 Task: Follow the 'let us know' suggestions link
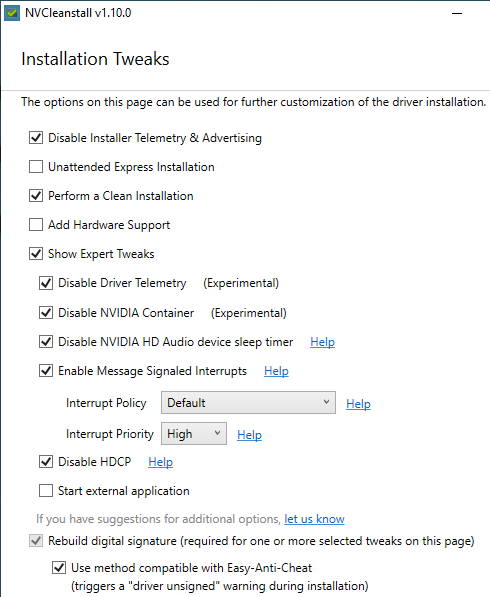[x=314, y=519]
